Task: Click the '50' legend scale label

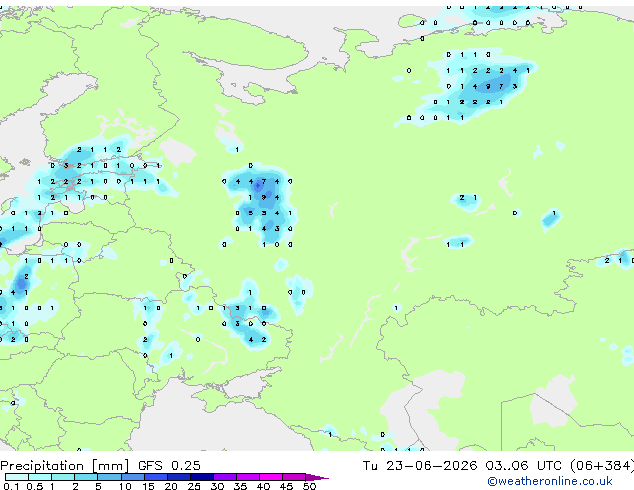Action: click(x=309, y=486)
